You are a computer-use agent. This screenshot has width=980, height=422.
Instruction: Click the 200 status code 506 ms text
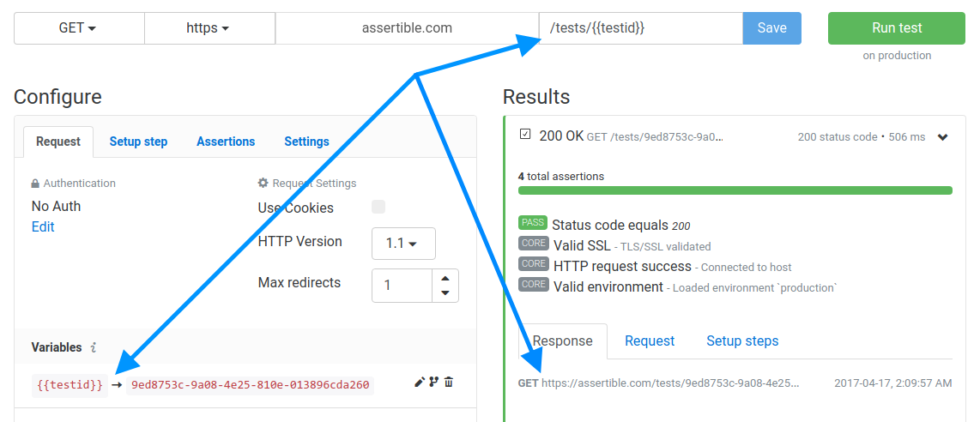[x=862, y=136]
